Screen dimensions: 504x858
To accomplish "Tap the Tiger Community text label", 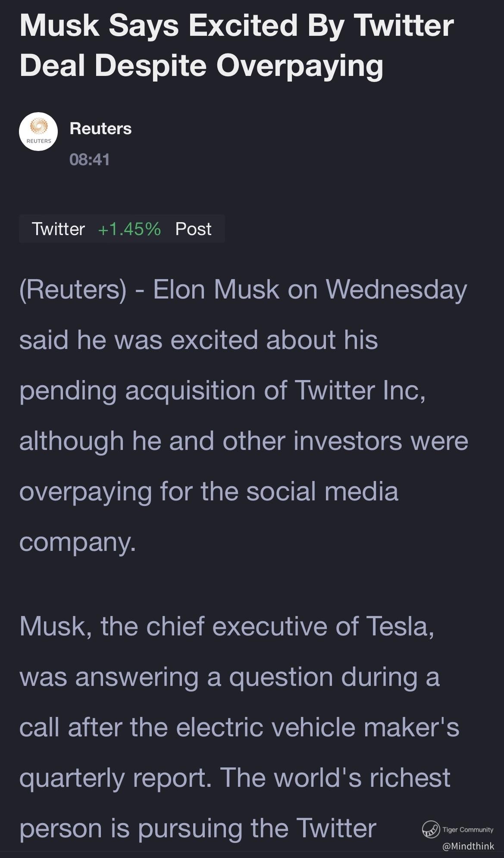I will pos(468,829).
